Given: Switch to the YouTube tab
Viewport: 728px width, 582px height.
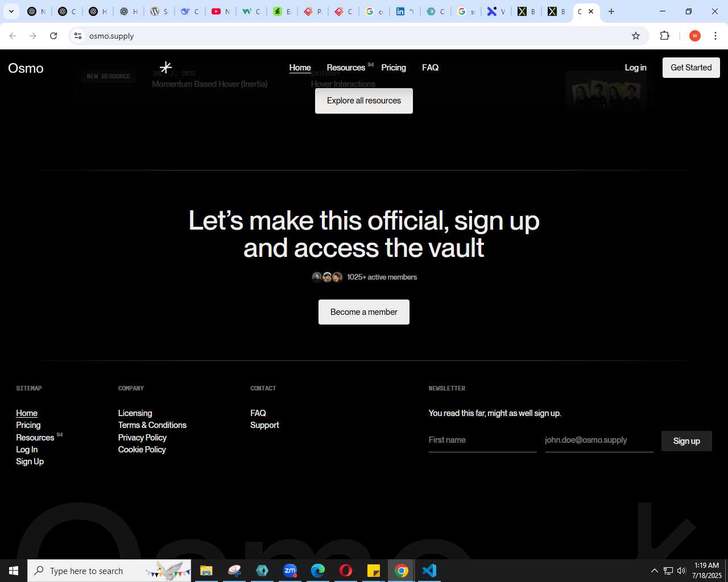Looking at the screenshot, I should click(221, 11).
